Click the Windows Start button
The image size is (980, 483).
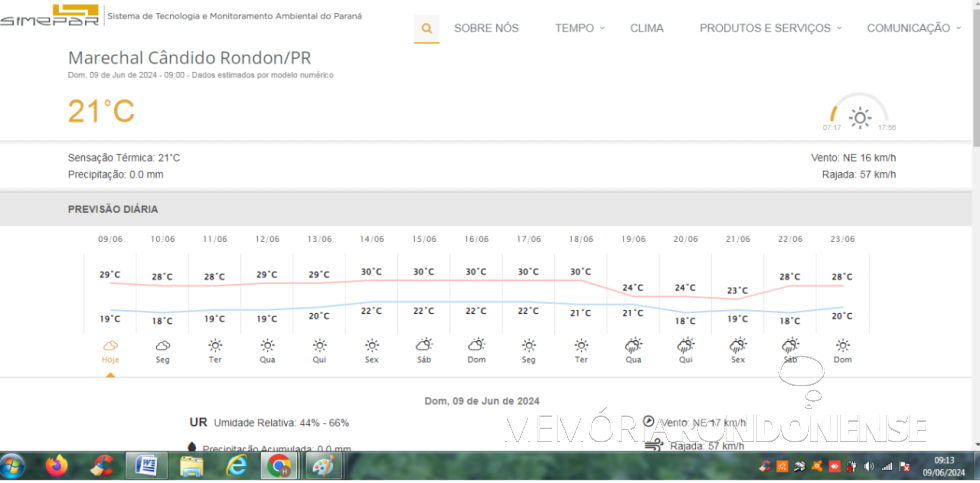point(14,466)
